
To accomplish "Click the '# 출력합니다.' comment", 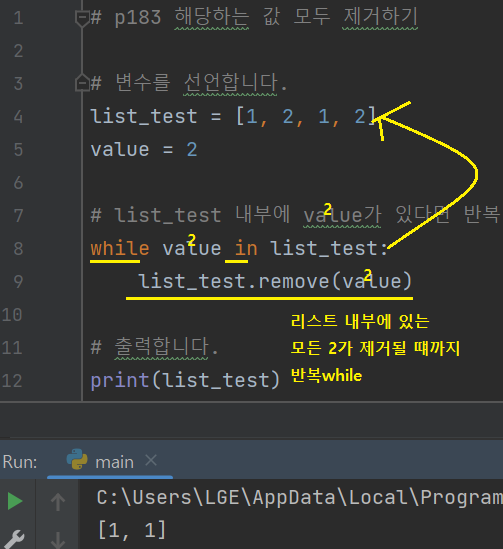I will (154, 347).
